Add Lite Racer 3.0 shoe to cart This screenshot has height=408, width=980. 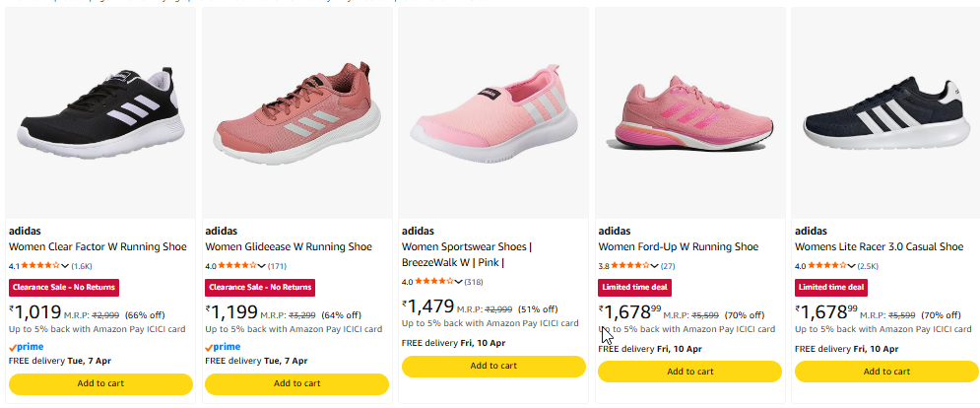[x=886, y=372]
